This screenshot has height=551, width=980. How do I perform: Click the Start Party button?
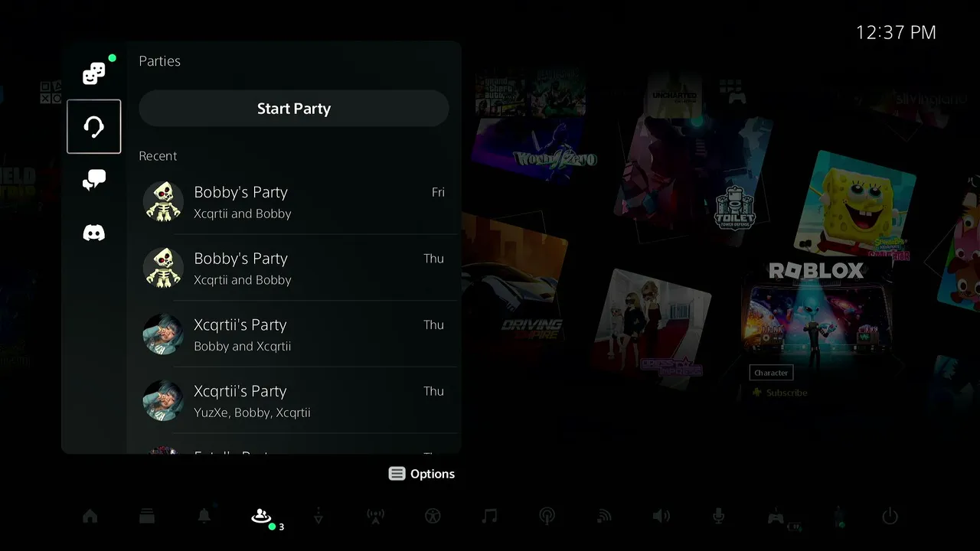294,109
